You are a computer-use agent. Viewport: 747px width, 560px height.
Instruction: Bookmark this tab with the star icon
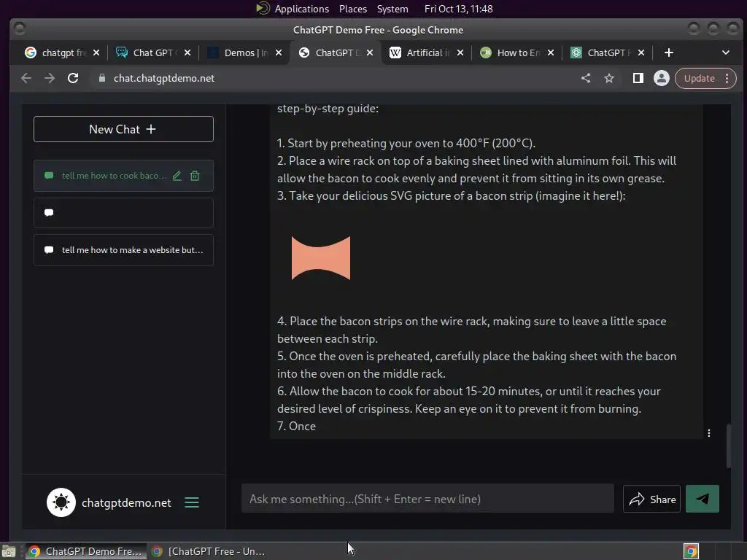tap(609, 78)
